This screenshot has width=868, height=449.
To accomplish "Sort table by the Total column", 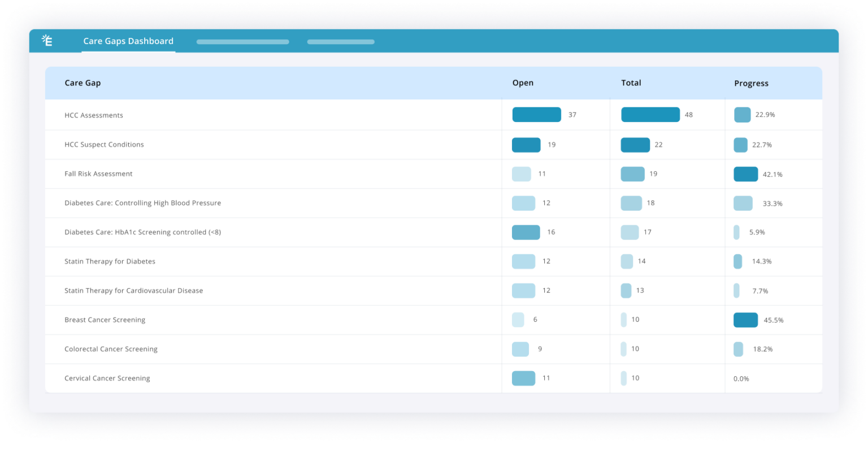I will [x=631, y=82].
